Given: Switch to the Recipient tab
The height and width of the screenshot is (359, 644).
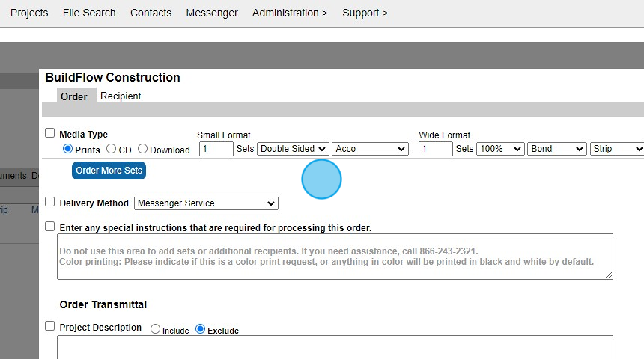Looking at the screenshot, I should point(121,96).
